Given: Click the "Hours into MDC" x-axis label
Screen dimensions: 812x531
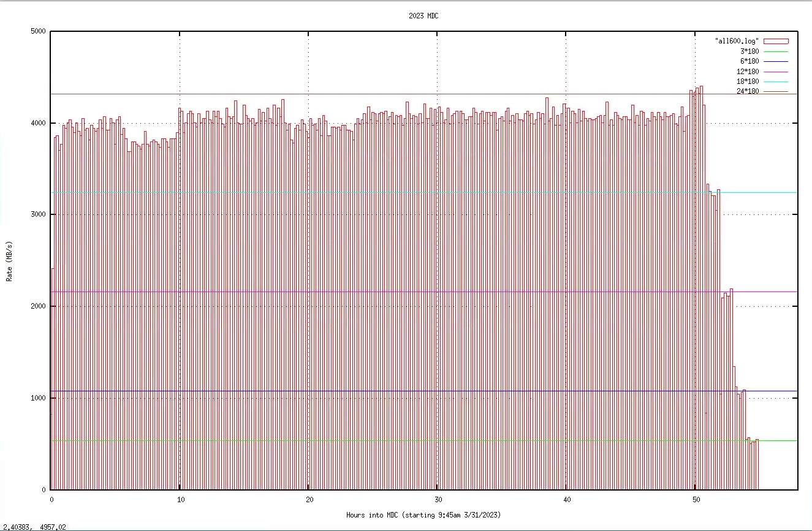Looking at the screenshot, I should (x=423, y=515).
